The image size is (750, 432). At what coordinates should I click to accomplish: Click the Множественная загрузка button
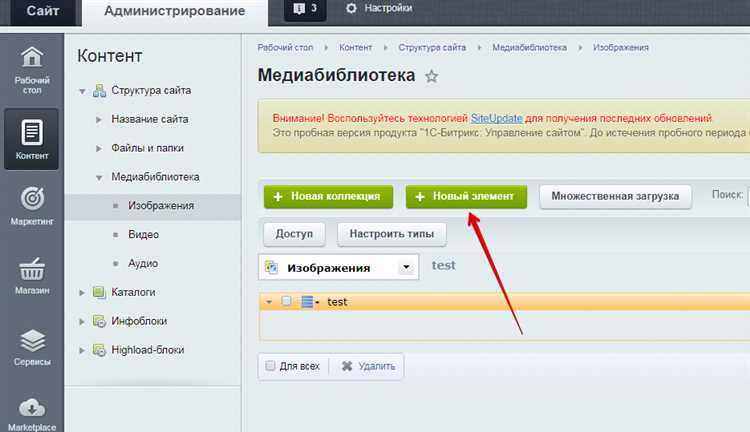(x=615, y=197)
